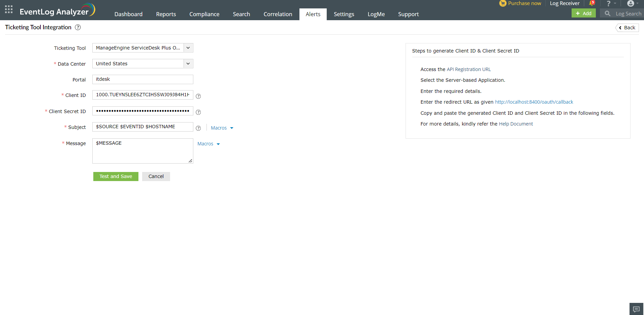Click the localhost oauth callback URL

[534, 102]
